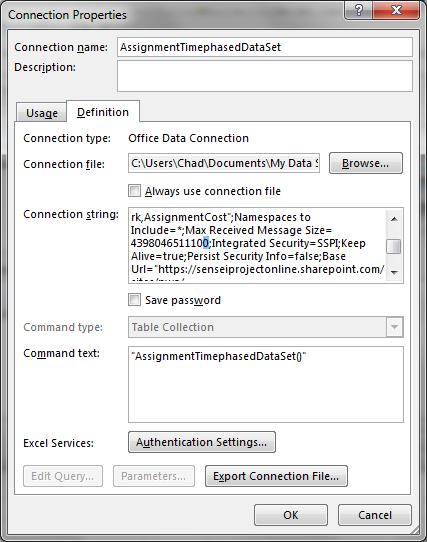This screenshot has width=427, height=542.
Task: Click the "Connection string:" label
Action: (x=71, y=215)
